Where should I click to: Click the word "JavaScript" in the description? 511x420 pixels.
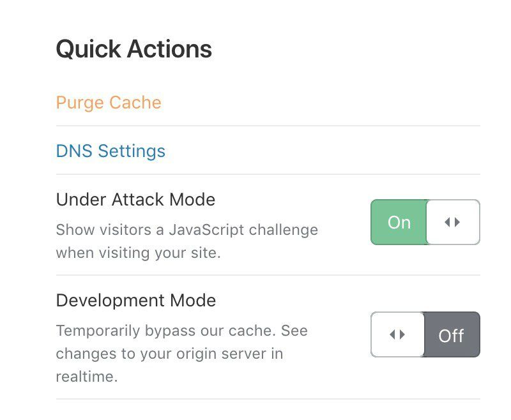(x=206, y=230)
